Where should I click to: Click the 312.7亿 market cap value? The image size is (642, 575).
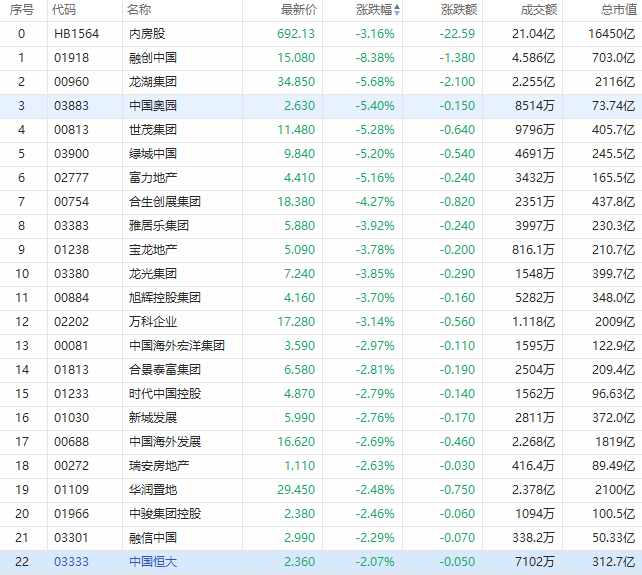613,561
